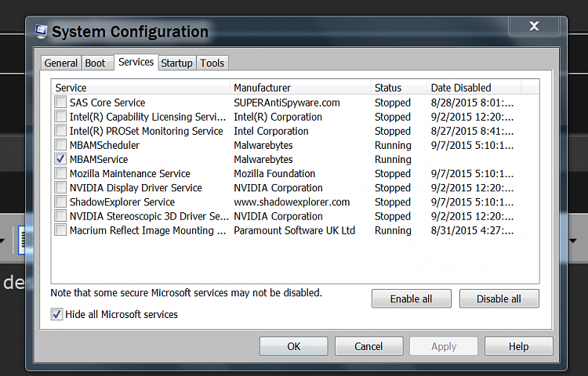Open the Boot tab

(96, 63)
